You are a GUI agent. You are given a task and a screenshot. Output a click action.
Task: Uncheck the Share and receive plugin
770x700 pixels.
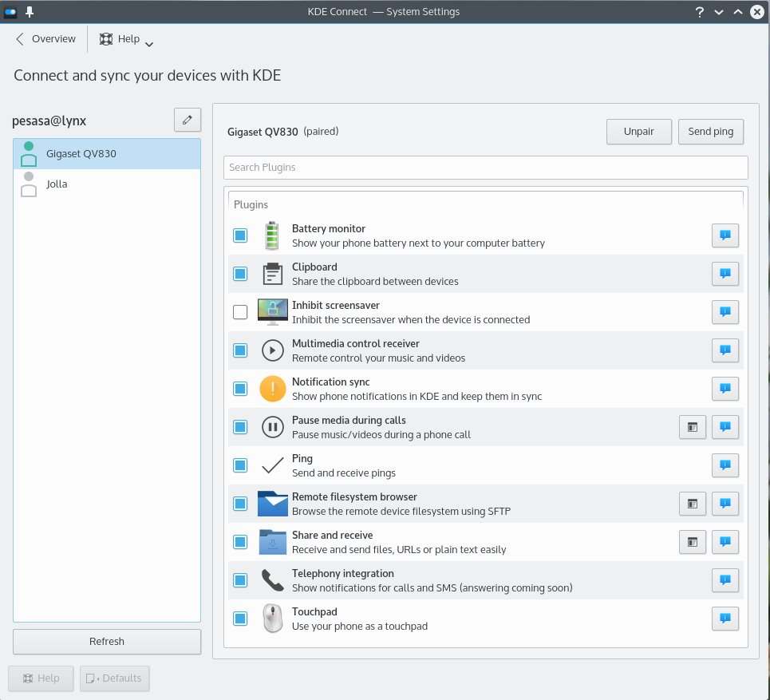(x=240, y=542)
